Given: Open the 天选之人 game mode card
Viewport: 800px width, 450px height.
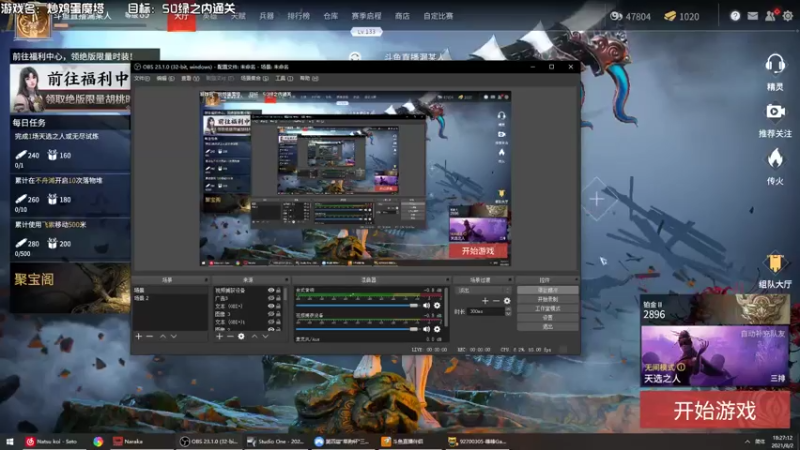Looking at the screenshot, I should [x=715, y=356].
